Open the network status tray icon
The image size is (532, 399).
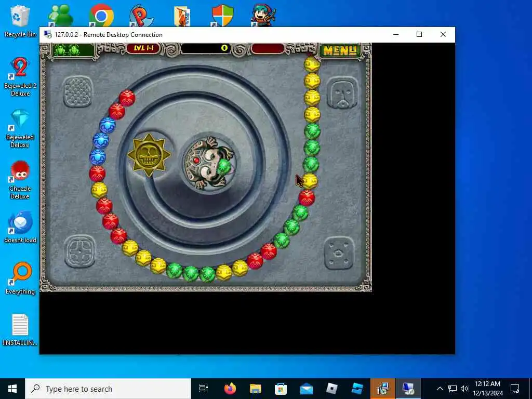453,389
